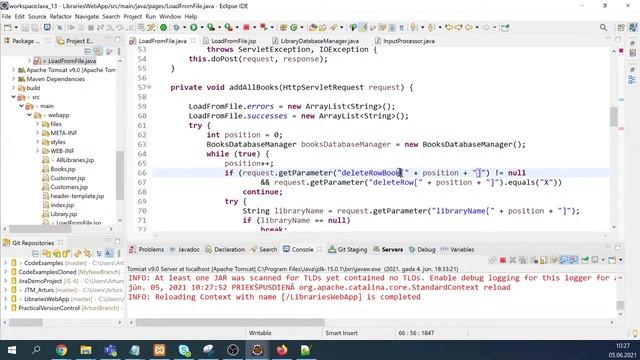Toggle Pin Console icon
This screenshot has width=640, height=360.
[x=585, y=260]
